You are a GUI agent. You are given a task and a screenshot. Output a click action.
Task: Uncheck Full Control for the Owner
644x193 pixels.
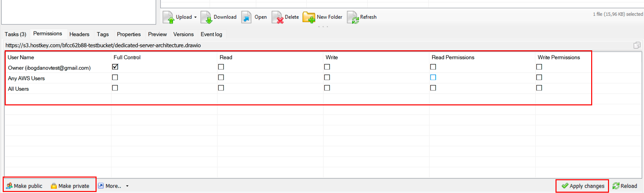click(115, 67)
